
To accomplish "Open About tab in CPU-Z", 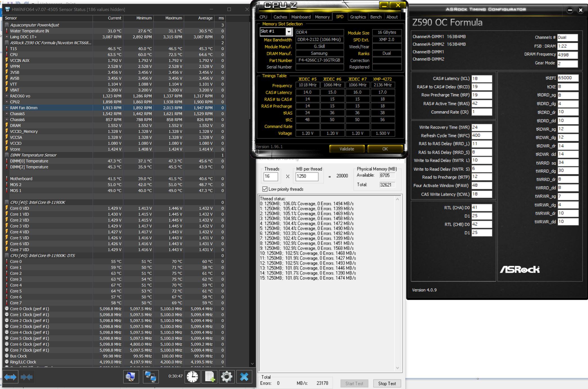I will (392, 17).
